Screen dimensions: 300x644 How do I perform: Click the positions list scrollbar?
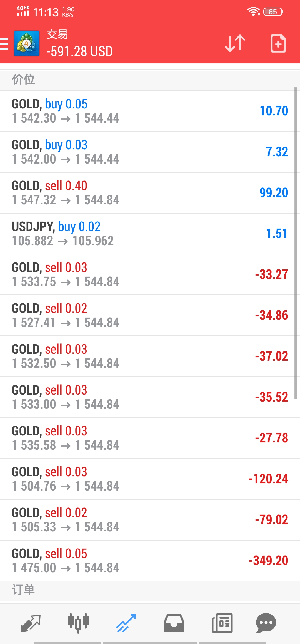296,242
